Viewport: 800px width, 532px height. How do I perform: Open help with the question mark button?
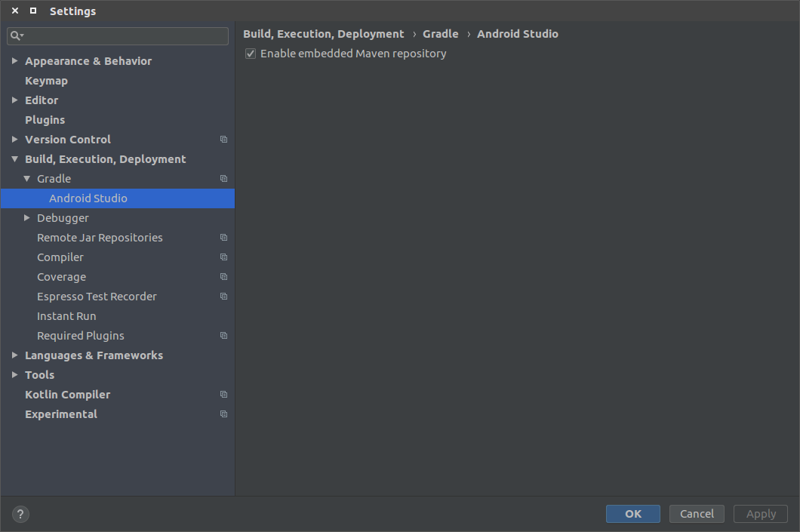click(20, 514)
